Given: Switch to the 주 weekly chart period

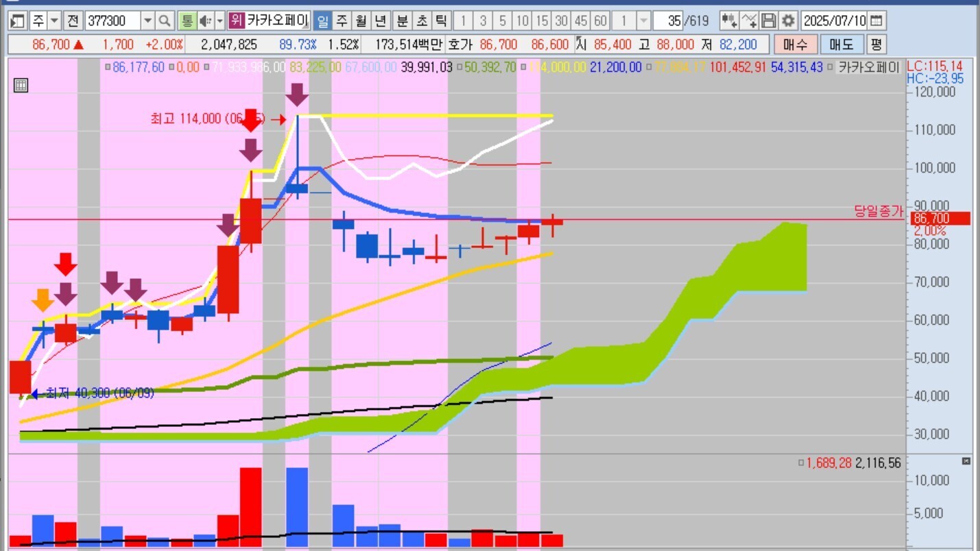Looking at the screenshot, I should coord(342,21).
